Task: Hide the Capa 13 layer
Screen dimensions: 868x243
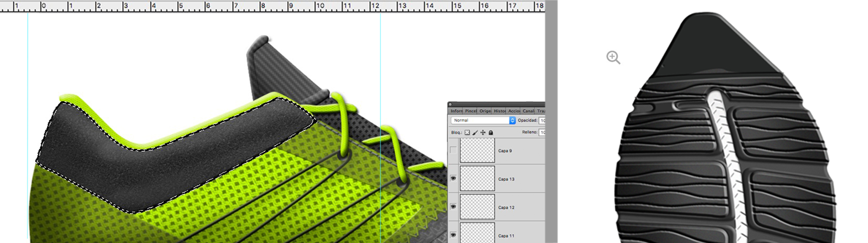Action: pyautogui.click(x=453, y=178)
